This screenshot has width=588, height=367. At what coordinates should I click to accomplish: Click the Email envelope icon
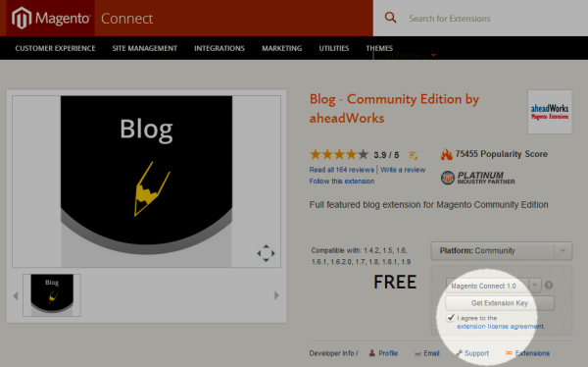pos(417,354)
